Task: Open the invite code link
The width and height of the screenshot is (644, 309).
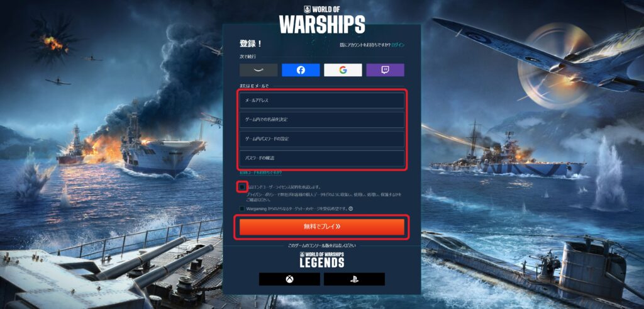Action: [x=260, y=173]
